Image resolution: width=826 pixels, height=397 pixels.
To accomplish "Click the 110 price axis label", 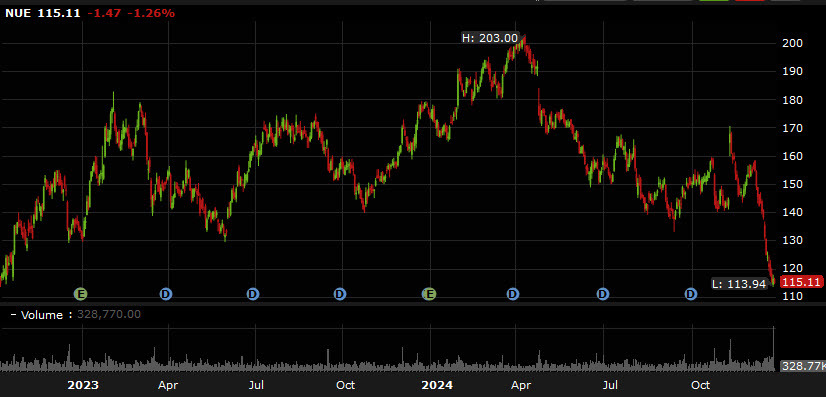I will [792, 296].
